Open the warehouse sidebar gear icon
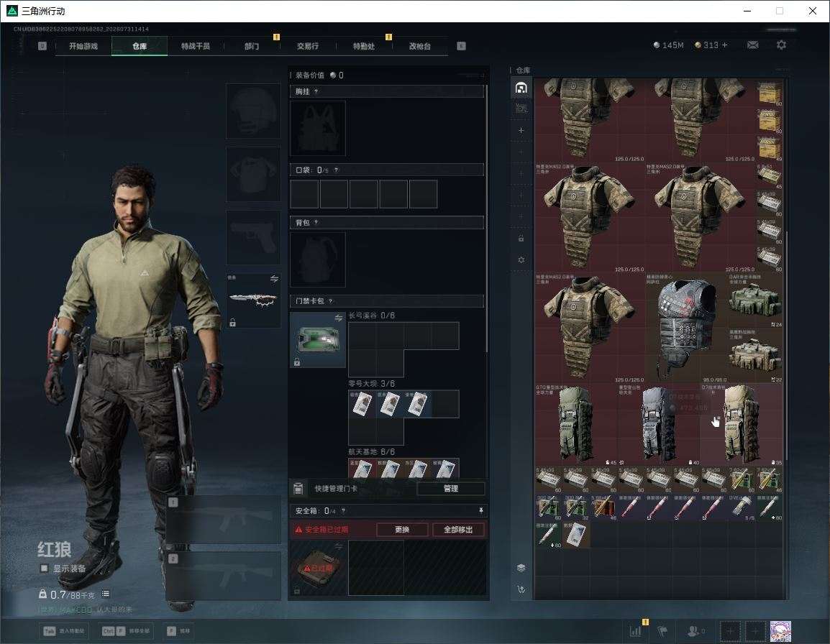Viewport: 830px width, 644px height. point(521,259)
